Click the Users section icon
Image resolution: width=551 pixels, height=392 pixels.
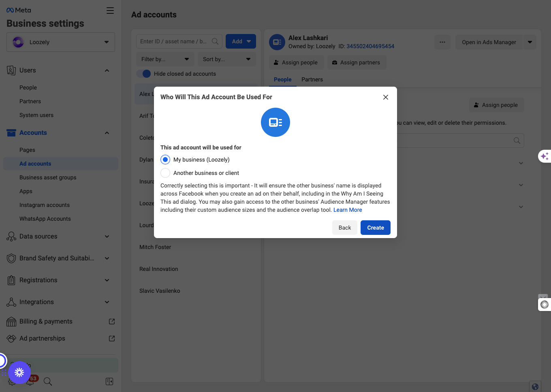pos(11,70)
